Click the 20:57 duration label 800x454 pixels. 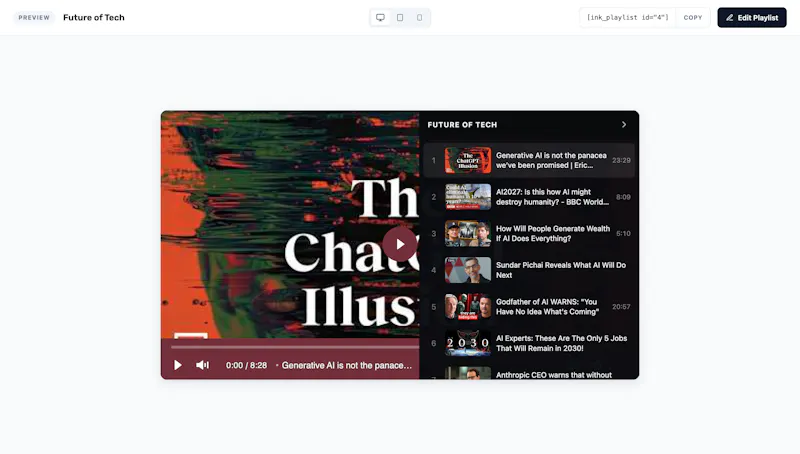click(621, 307)
